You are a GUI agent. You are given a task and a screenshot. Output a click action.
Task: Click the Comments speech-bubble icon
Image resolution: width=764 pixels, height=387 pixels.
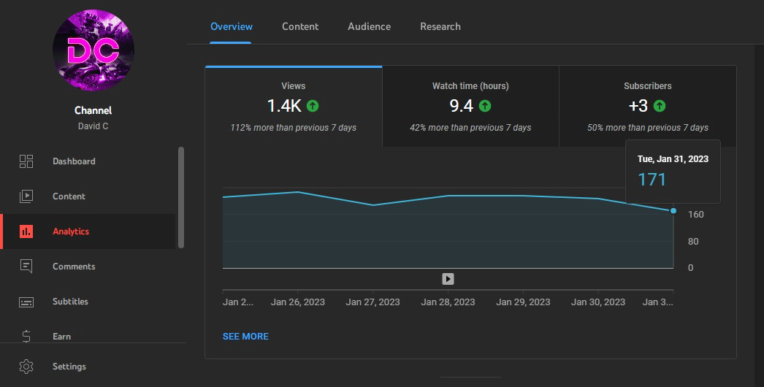click(26, 266)
